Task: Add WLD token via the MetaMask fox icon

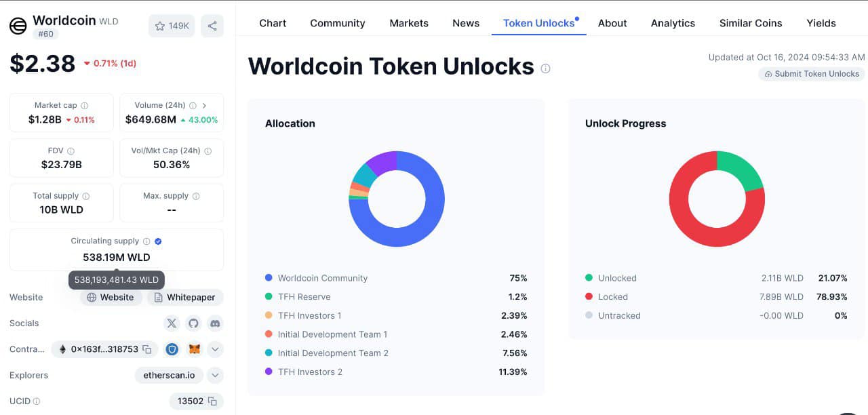Action: 193,349
